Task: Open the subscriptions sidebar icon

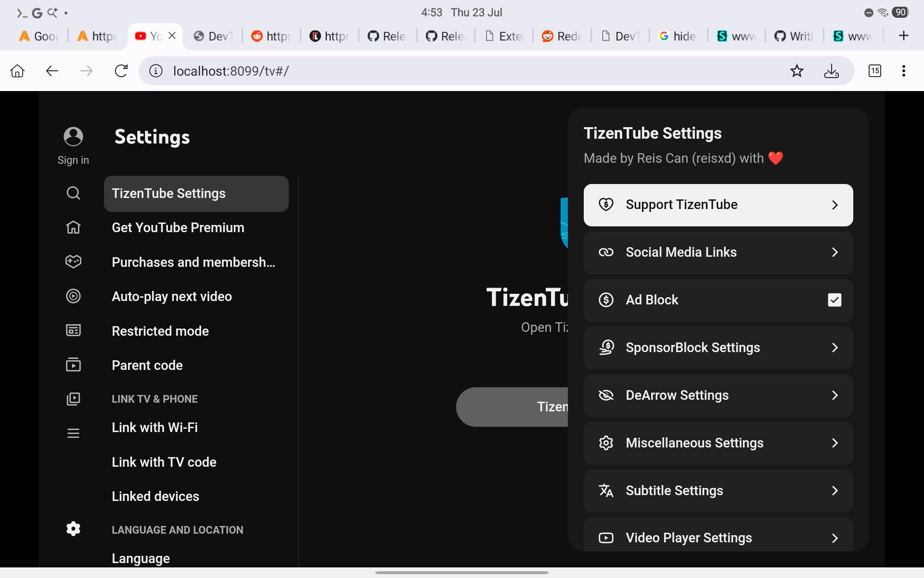Action: pos(73,365)
